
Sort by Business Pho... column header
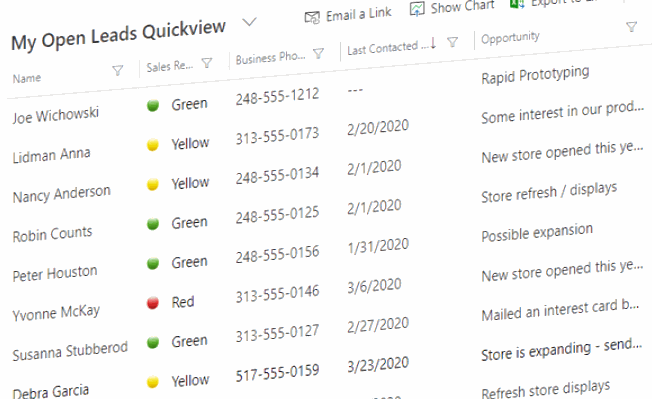[270, 57]
